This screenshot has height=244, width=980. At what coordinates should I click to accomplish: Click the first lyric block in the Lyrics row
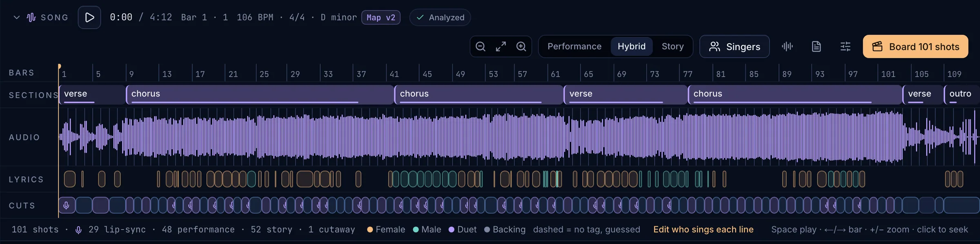pyautogui.click(x=70, y=179)
